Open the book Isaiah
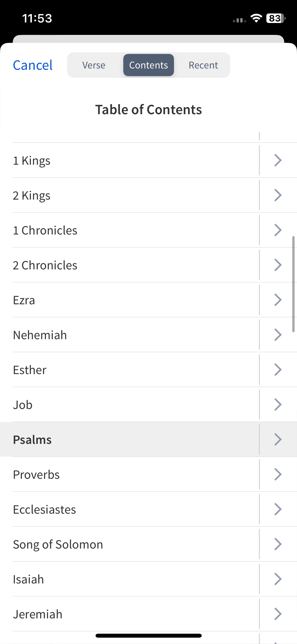This screenshot has height=644, width=297. [x=136, y=579]
